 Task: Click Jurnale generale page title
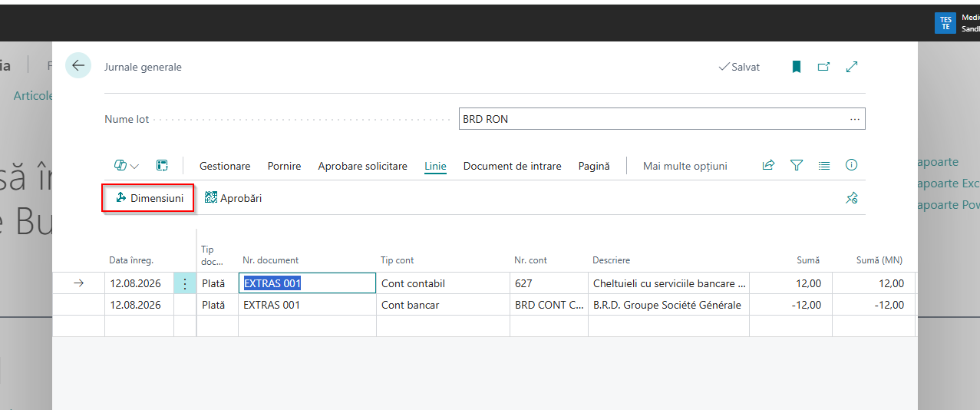pos(143,67)
